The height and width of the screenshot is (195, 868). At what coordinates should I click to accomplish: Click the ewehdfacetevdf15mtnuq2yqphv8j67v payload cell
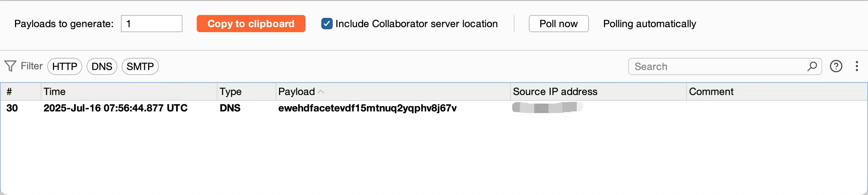pos(367,108)
